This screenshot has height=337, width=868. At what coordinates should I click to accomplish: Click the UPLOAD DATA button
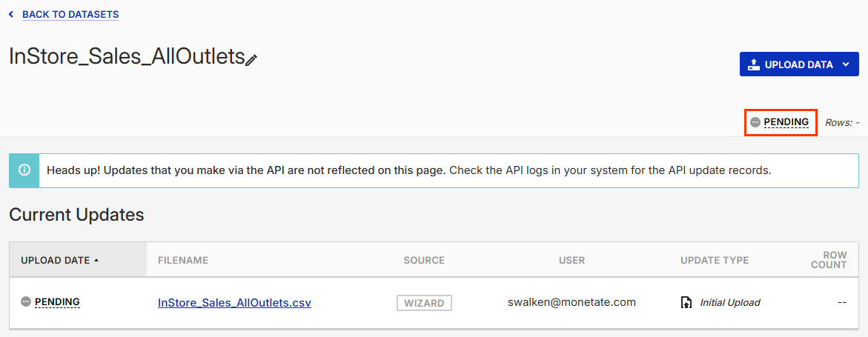coord(798,64)
